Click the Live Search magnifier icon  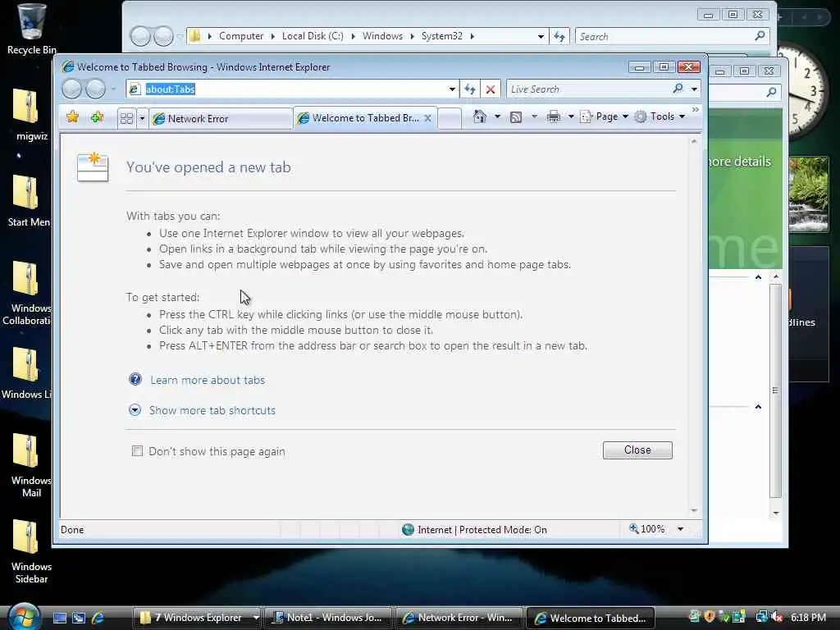(678, 89)
